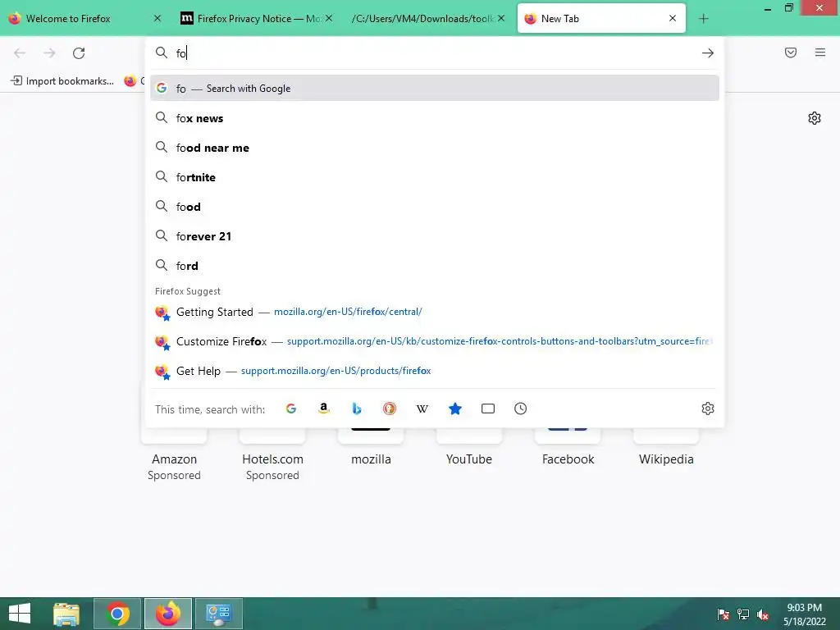The width and height of the screenshot is (840, 630).
Task: Open the Windows Start menu
Action: click(x=20, y=614)
